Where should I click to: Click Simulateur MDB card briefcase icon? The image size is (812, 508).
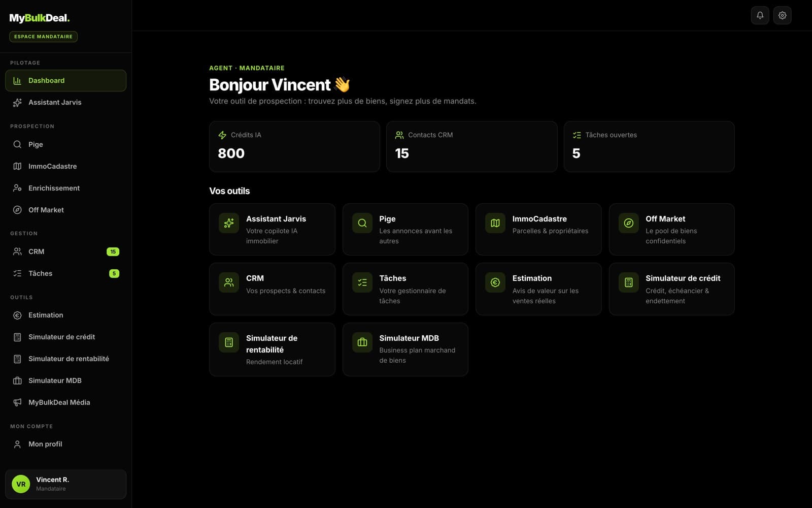coord(362,342)
